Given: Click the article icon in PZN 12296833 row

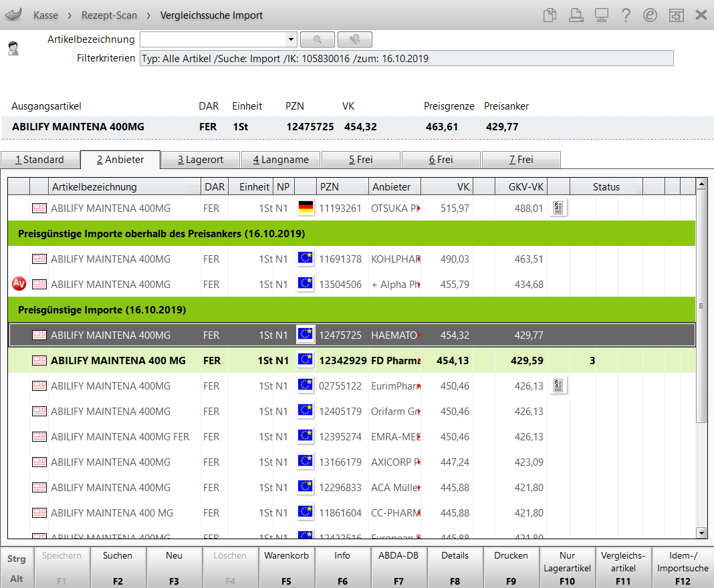Looking at the screenshot, I should tap(39, 487).
